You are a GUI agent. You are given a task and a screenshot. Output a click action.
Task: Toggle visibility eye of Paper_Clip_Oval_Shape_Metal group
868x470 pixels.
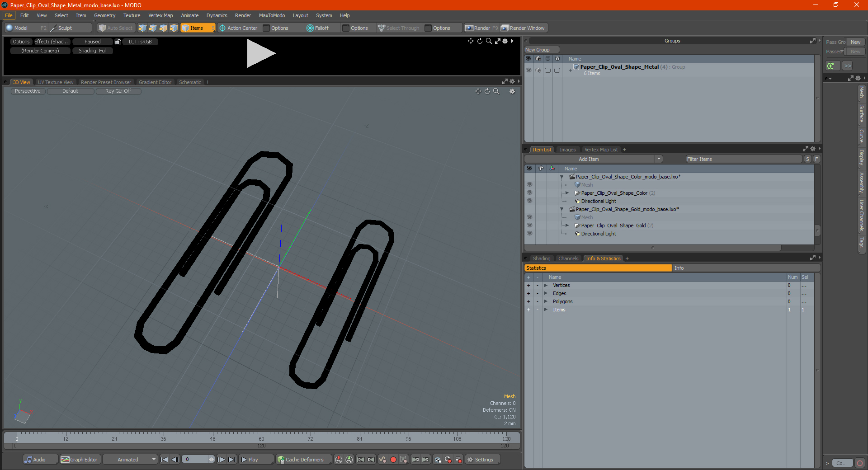pos(528,70)
